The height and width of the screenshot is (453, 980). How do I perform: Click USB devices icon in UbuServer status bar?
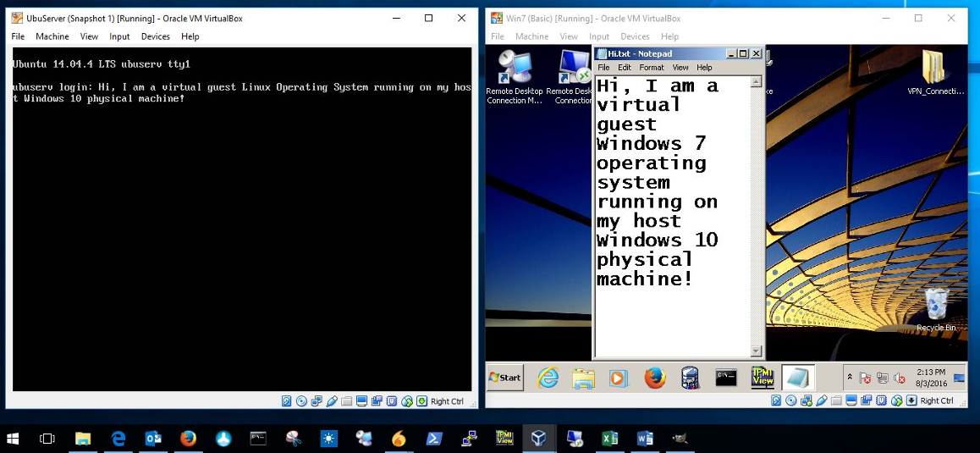pyautogui.click(x=332, y=401)
